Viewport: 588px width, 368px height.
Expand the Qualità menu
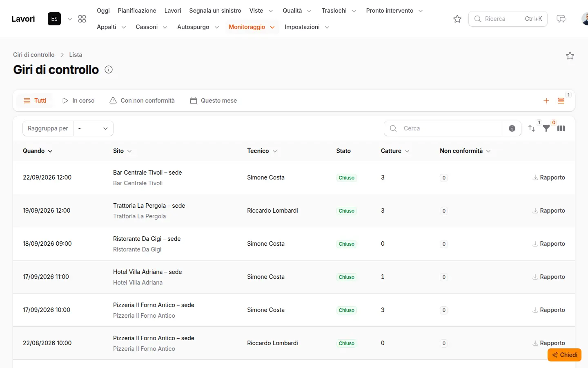point(297,11)
